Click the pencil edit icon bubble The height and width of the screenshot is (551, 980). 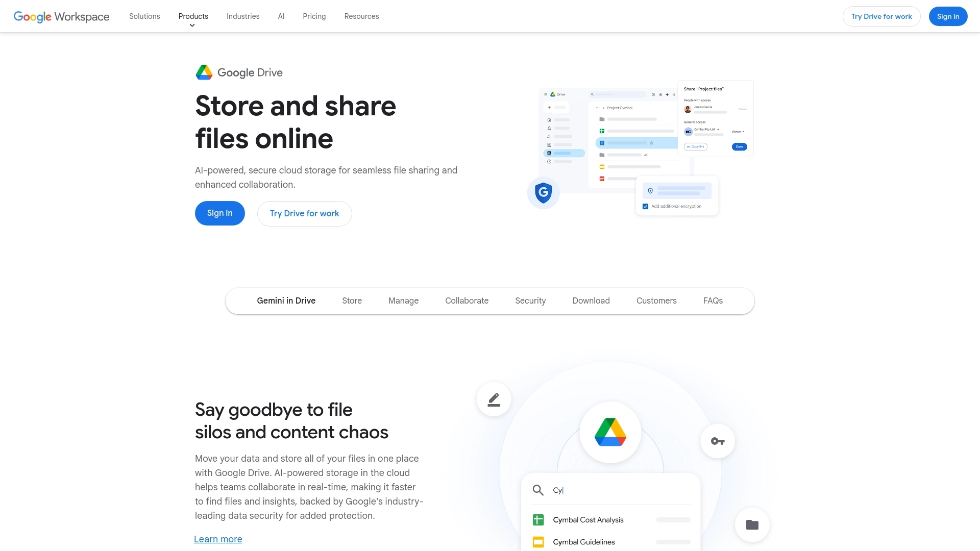click(x=494, y=399)
